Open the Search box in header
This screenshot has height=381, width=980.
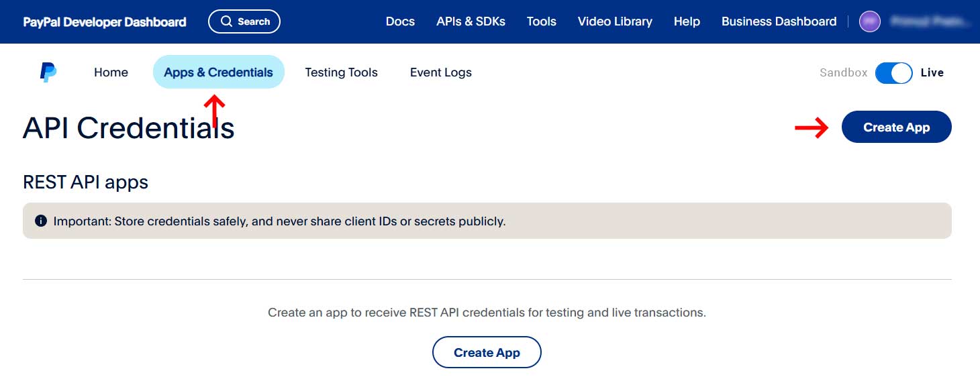click(244, 21)
